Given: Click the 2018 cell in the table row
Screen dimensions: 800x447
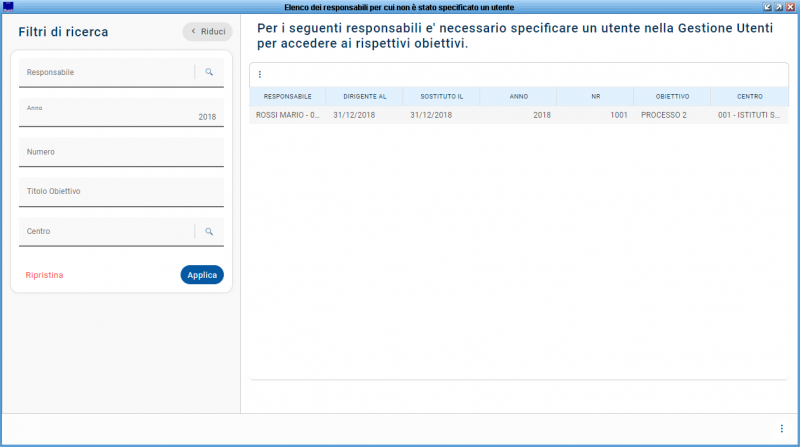Looking at the screenshot, I should (518, 115).
